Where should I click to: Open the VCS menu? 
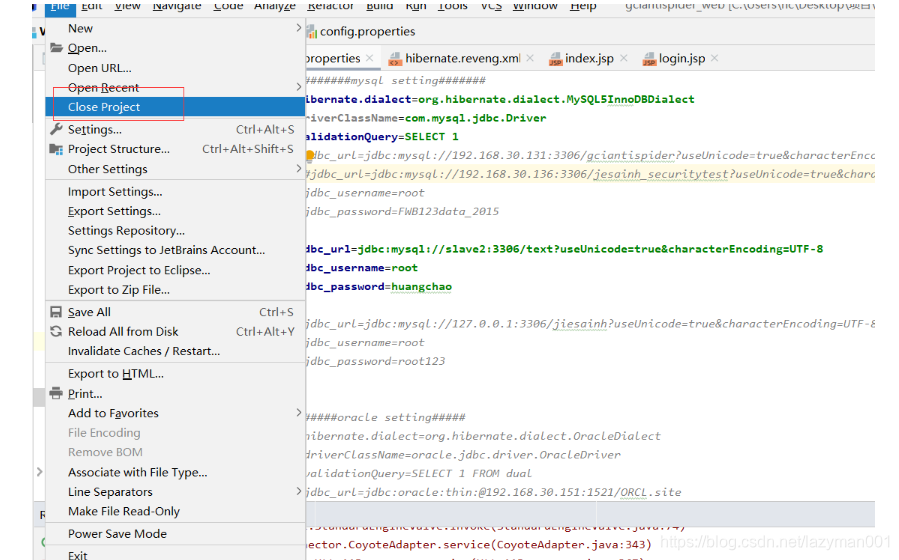[x=491, y=6]
